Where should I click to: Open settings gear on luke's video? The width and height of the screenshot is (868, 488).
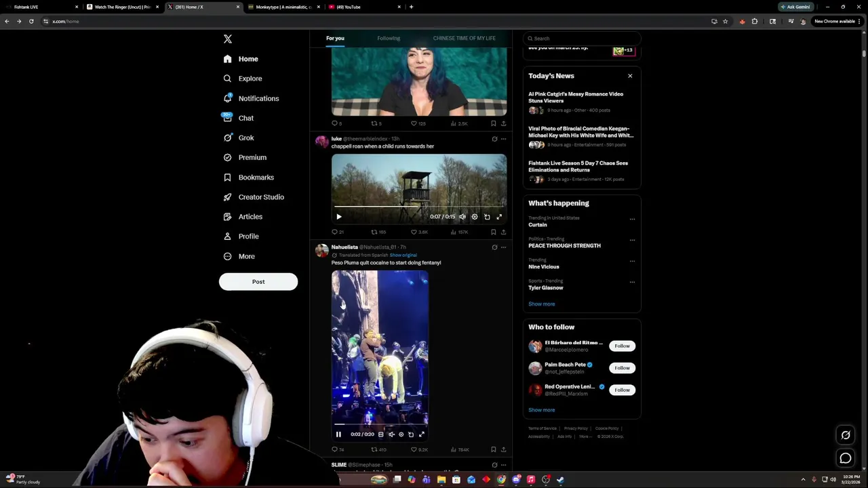point(475,217)
